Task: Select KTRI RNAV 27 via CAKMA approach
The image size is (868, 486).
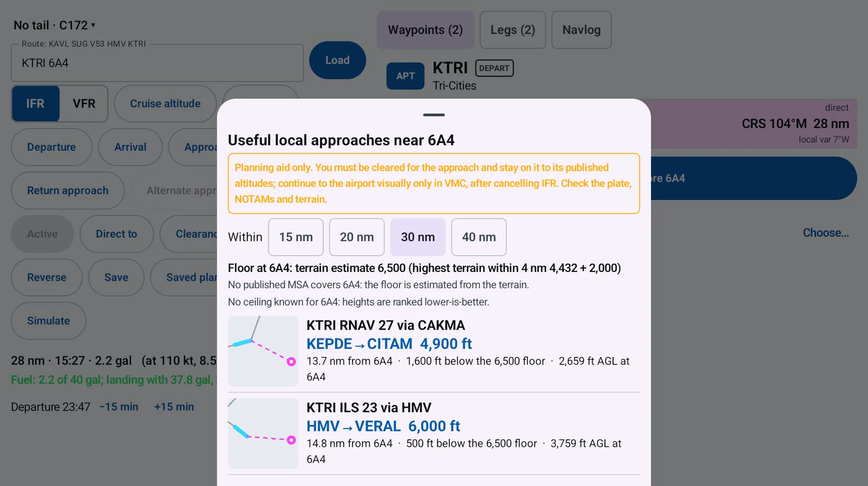Action: pos(386,325)
